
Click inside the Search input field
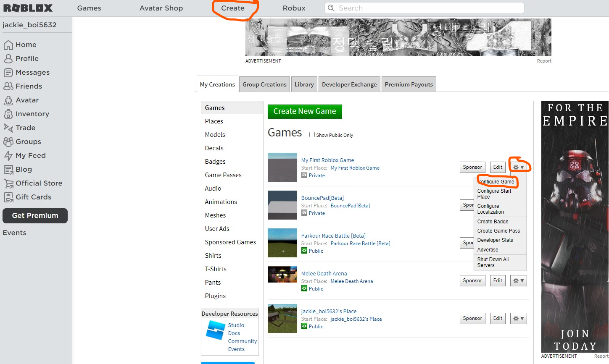(x=420, y=8)
